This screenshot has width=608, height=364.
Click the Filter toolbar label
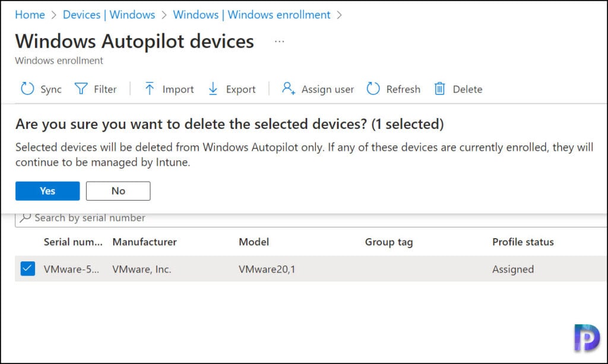[x=105, y=89]
